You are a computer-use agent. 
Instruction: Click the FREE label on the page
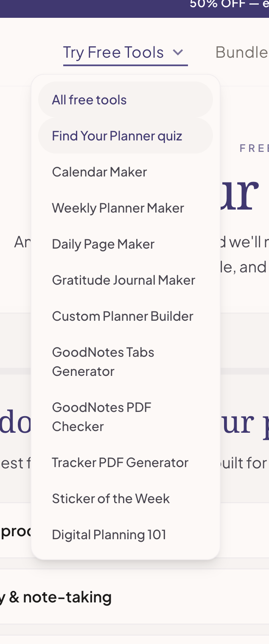[x=255, y=148]
